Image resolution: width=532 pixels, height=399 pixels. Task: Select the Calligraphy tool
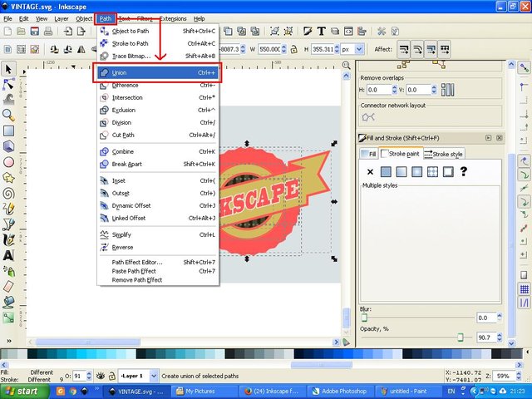8,240
